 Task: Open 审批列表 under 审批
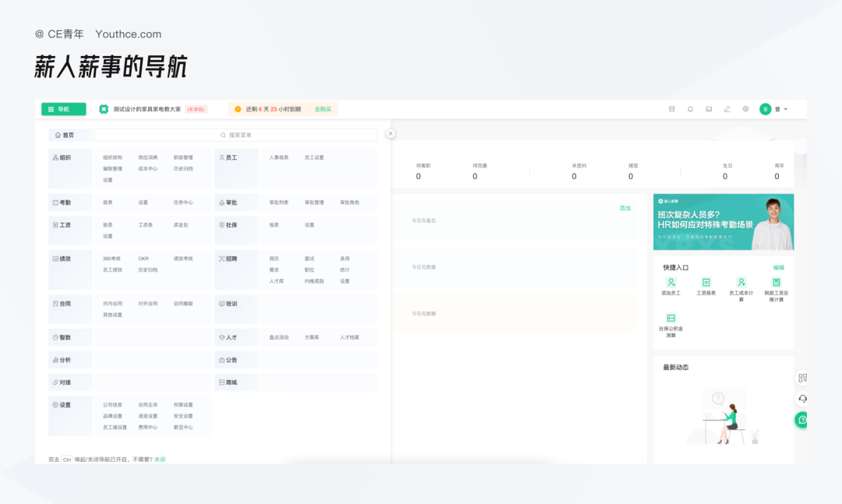pos(278,203)
